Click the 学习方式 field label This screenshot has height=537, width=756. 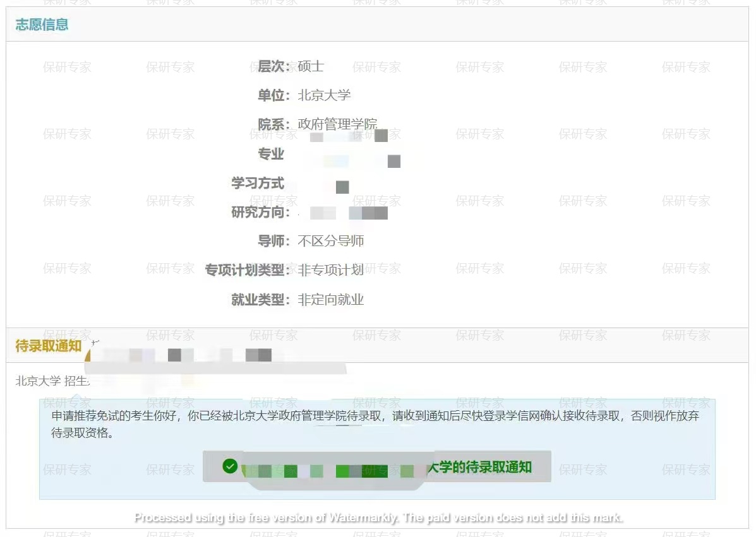pos(258,183)
